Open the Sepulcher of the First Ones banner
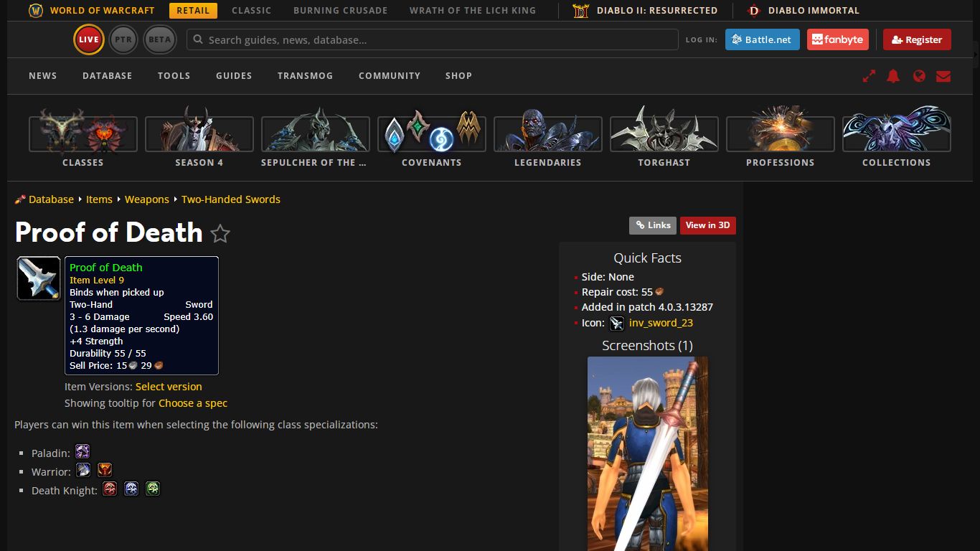 [x=316, y=137]
